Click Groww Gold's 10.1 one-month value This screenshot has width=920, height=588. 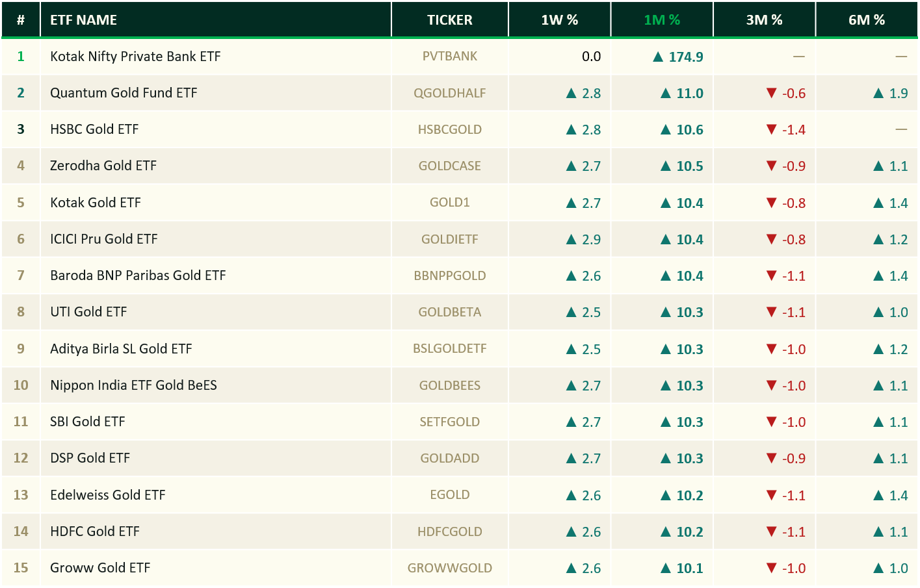[x=682, y=569]
